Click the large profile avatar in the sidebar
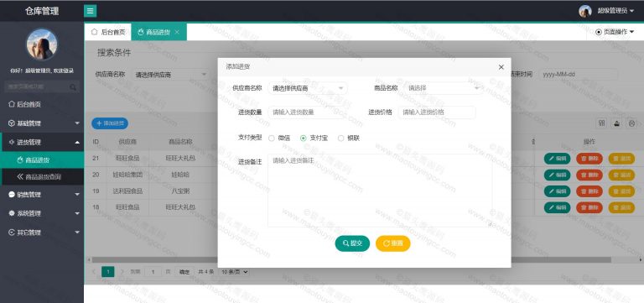This screenshot has width=644, height=303. 42,44
